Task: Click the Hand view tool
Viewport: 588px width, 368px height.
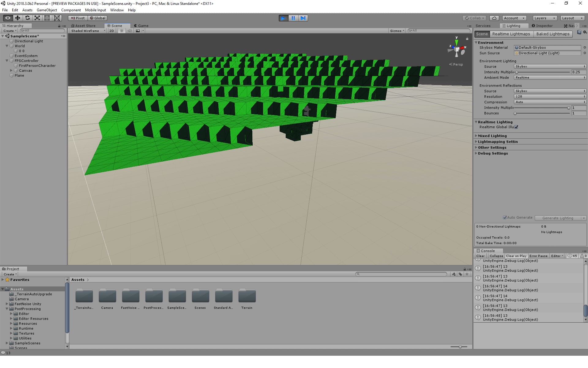Action: pyautogui.click(x=8, y=18)
